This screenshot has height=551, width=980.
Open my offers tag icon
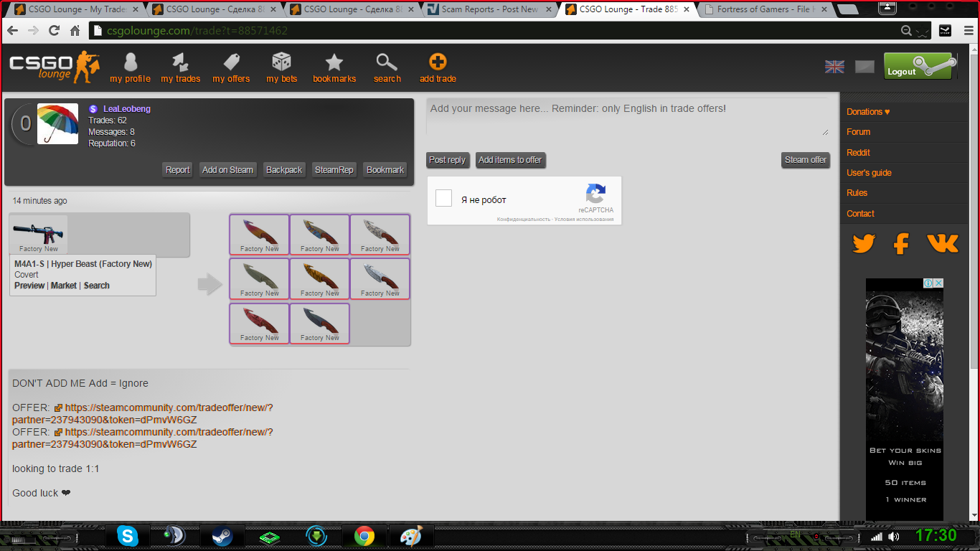(x=231, y=62)
